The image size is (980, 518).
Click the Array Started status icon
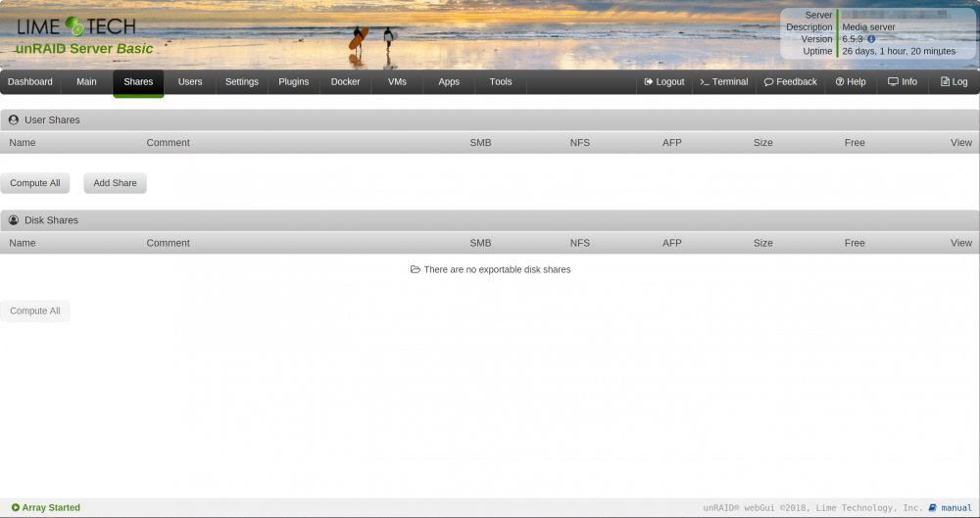pyautogui.click(x=16, y=507)
